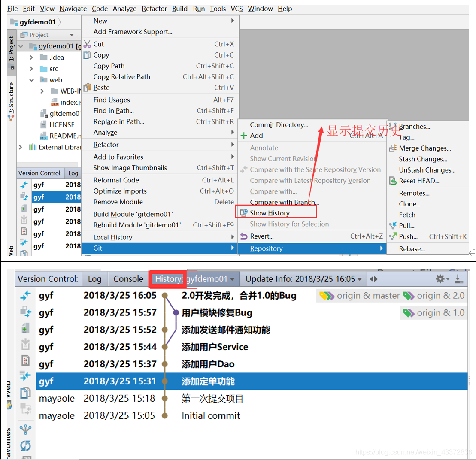476x460 pixels.
Task: Click the Reset HEAD icon
Action: pyautogui.click(x=393, y=181)
